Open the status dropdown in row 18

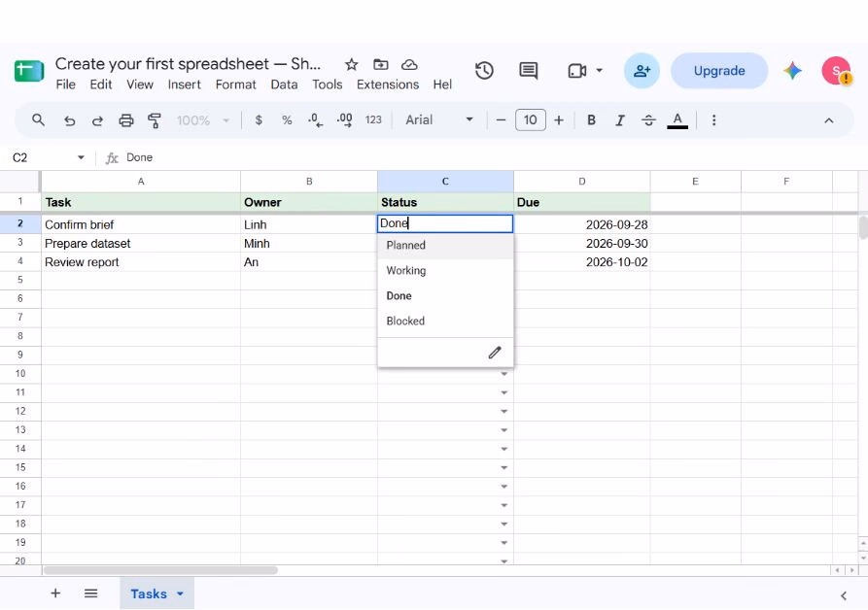503,525
